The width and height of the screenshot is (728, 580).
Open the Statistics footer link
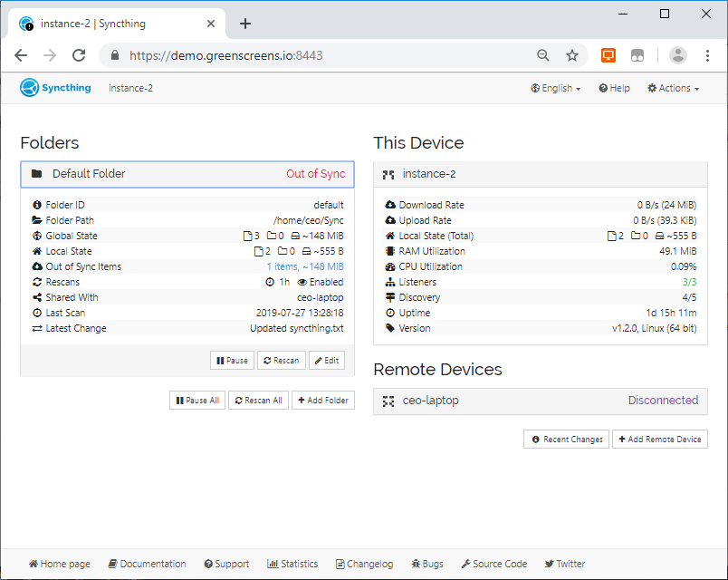pyautogui.click(x=292, y=564)
